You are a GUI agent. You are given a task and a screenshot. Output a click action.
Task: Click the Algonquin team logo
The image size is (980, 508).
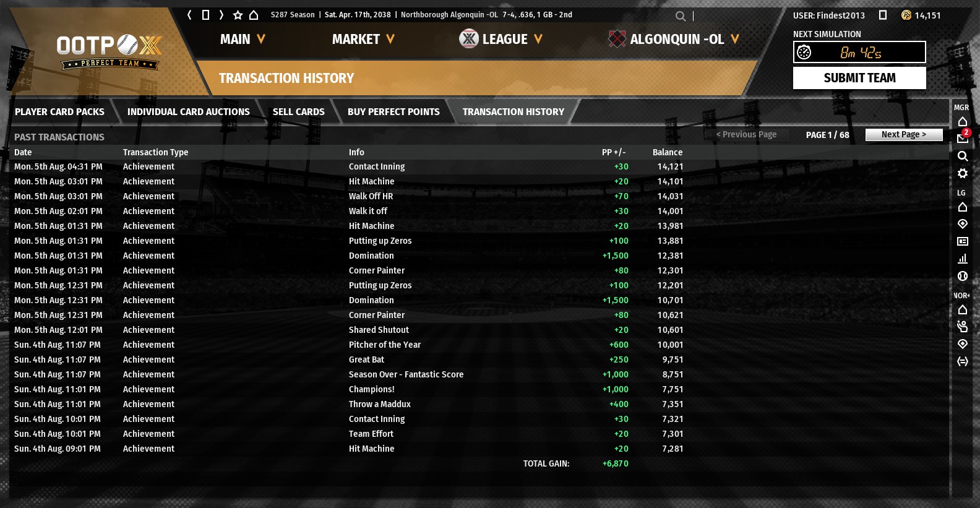click(x=617, y=39)
